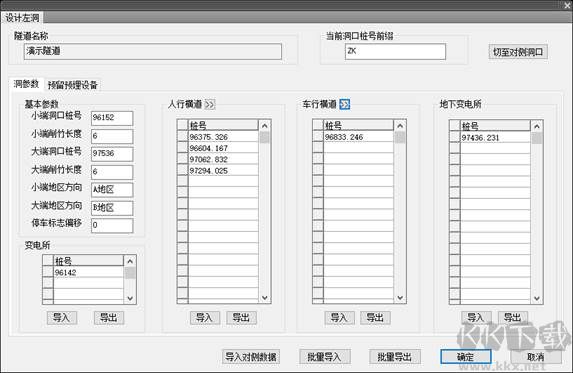Click the 切至对侧洞口 button

[x=518, y=52]
